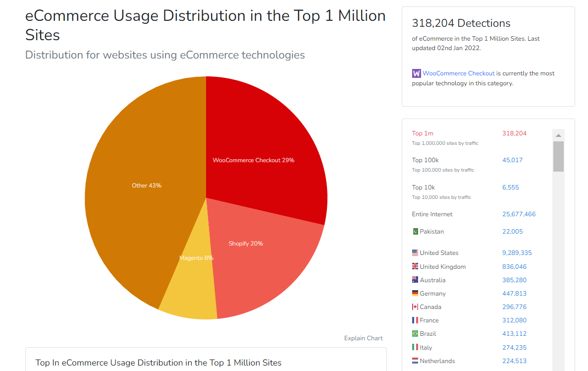Click the 385,280 Australia count

click(514, 280)
